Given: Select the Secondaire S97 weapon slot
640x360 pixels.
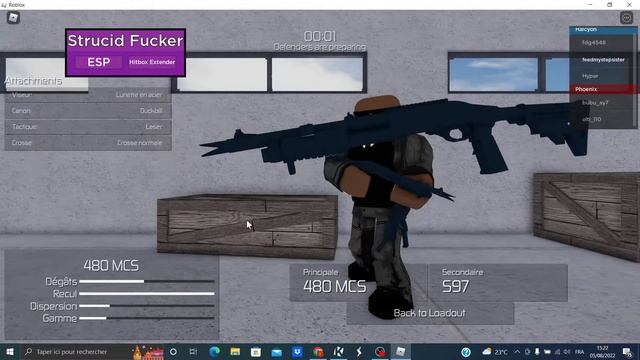Looking at the screenshot, I should click(x=498, y=282).
